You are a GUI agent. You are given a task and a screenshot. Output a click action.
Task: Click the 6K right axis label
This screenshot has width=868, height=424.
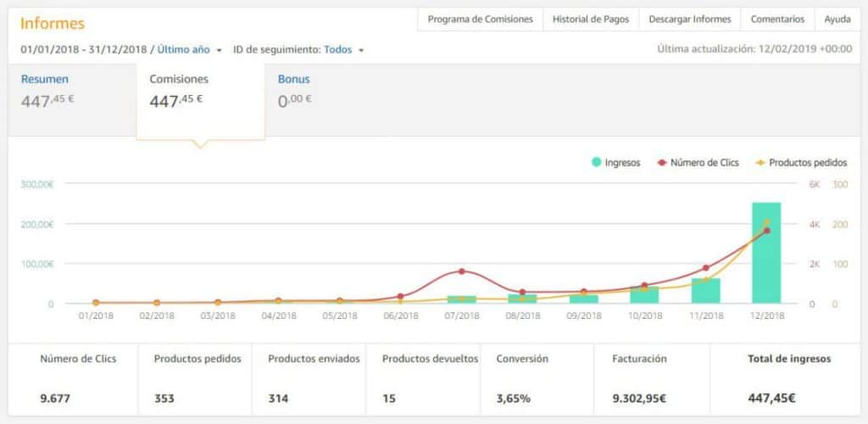815,184
